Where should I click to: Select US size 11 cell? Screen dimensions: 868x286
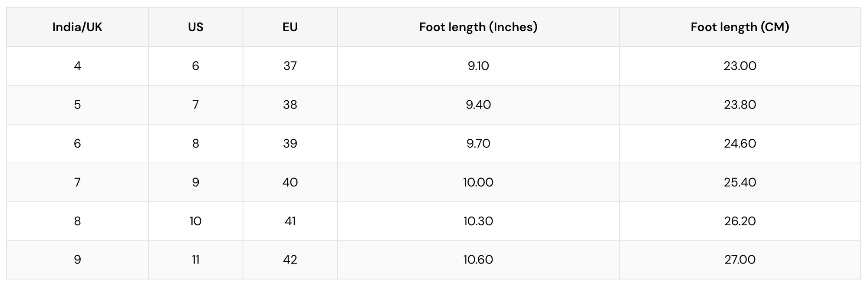pyautogui.click(x=196, y=260)
